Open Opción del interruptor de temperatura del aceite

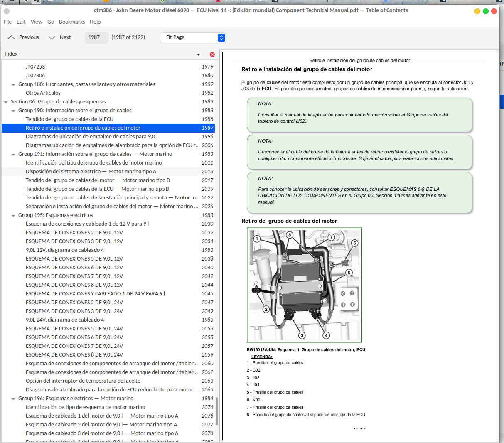coord(83,381)
